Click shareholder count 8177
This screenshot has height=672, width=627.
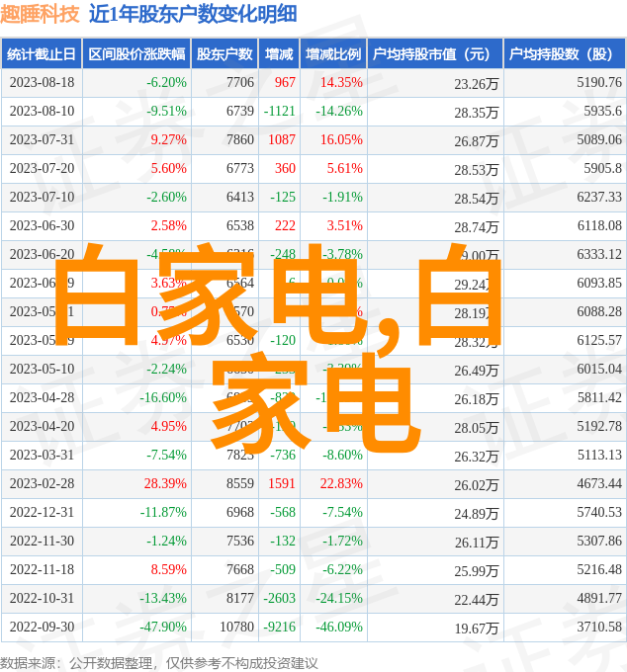(240, 598)
